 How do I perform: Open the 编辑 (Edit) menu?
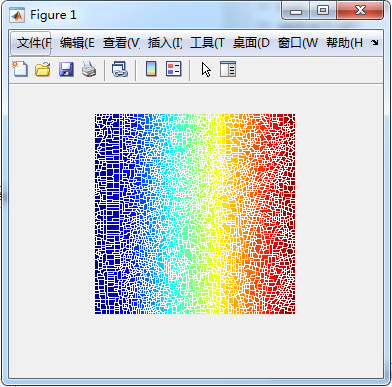(77, 43)
